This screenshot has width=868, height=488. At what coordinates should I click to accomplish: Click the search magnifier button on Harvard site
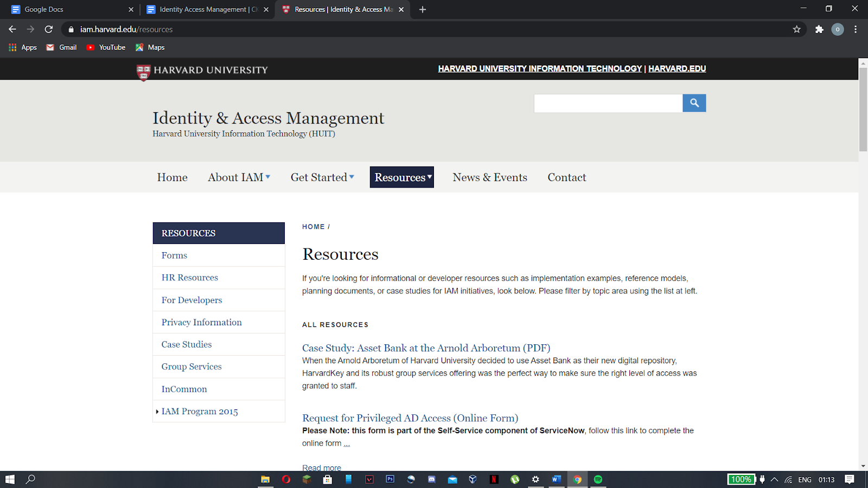[x=694, y=103]
